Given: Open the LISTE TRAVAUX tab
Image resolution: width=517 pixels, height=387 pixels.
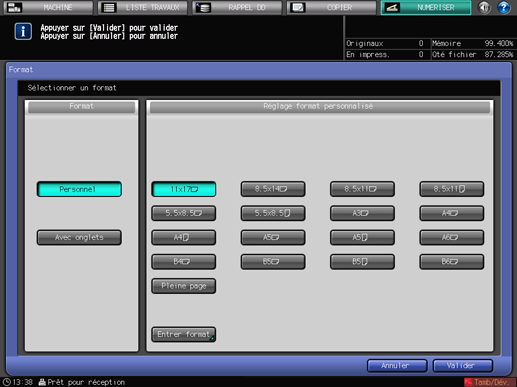Looking at the screenshot, I should pos(143,7).
